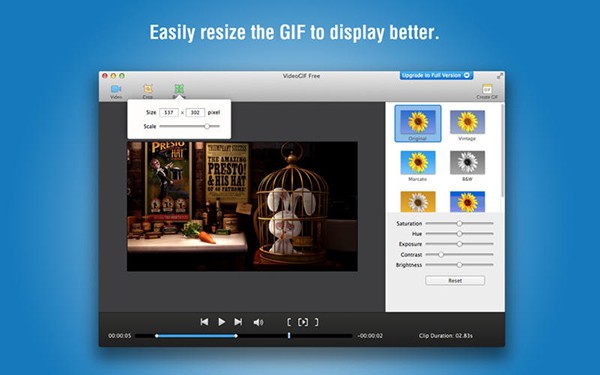
Task: Click the Create GIF icon
Action: [x=487, y=90]
